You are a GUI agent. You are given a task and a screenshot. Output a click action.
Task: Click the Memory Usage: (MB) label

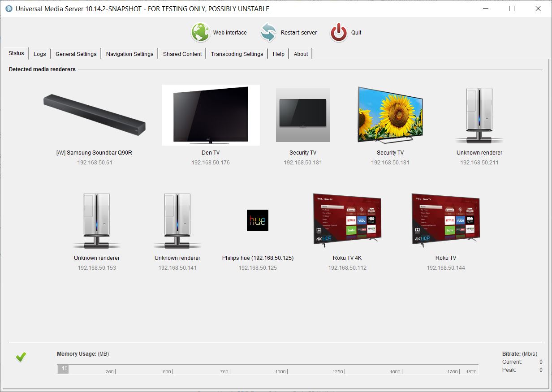[x=83, y=354]
